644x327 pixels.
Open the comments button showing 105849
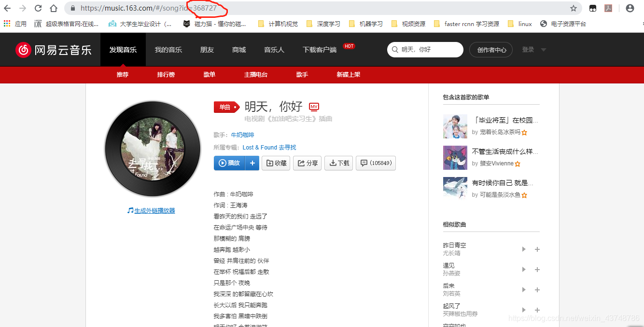point(376,163)
